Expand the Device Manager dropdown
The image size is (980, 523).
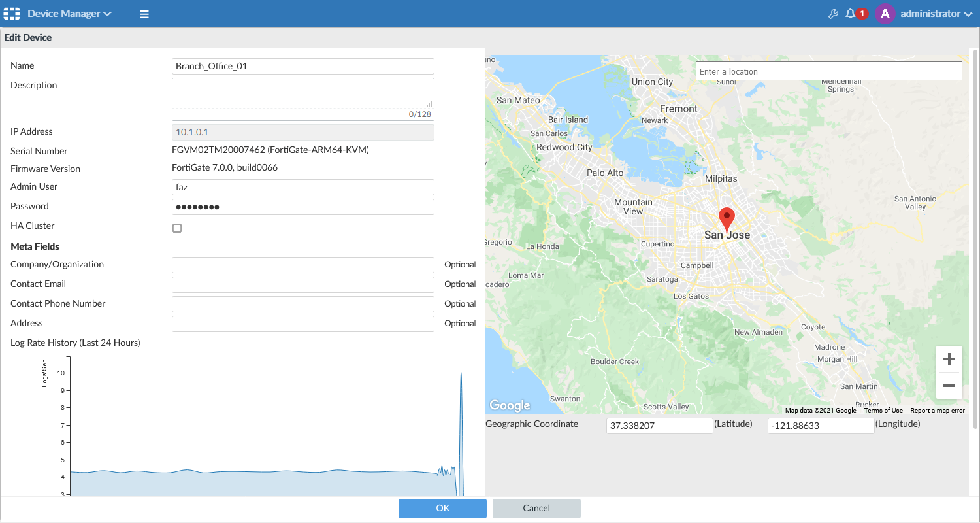click(x=69, y=14)
